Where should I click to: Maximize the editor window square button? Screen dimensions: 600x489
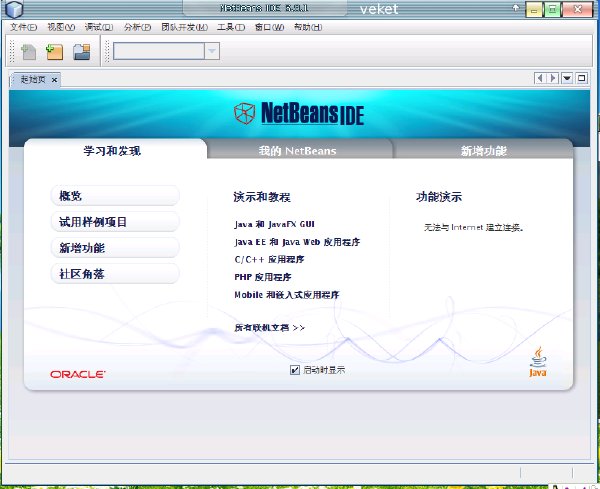(x=581, y=78)
